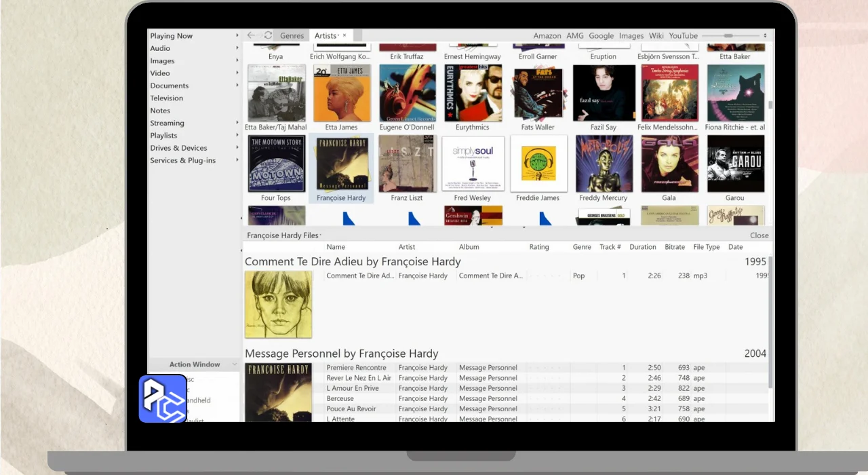Expand the Audio tree item arrow
This screenshot has height=475, width=868.
[x=237, y=48]
